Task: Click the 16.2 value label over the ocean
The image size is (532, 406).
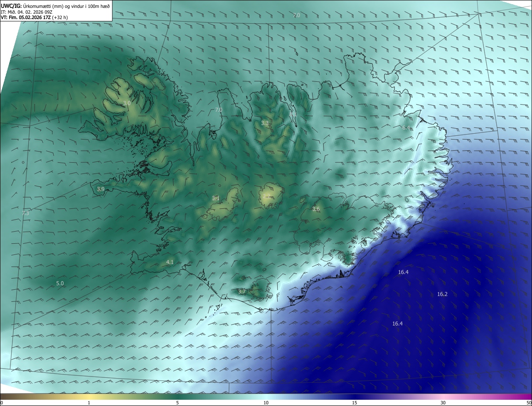Action: pos(442,294)
